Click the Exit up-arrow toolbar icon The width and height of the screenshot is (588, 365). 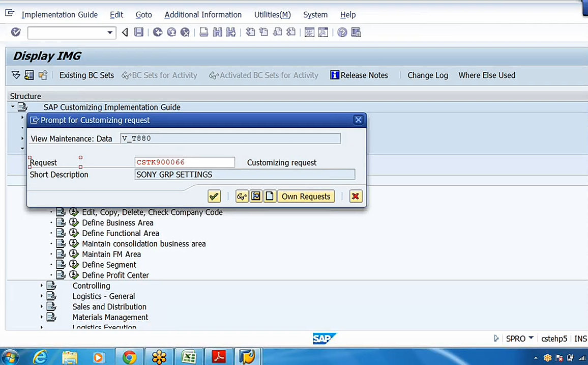coord(171,32)
